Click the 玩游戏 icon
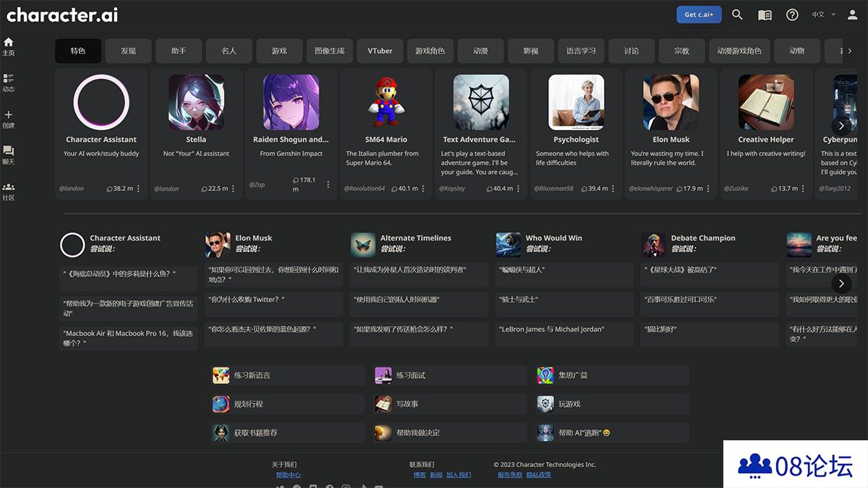Screen dimensions: 868x488 click(545, 404)
